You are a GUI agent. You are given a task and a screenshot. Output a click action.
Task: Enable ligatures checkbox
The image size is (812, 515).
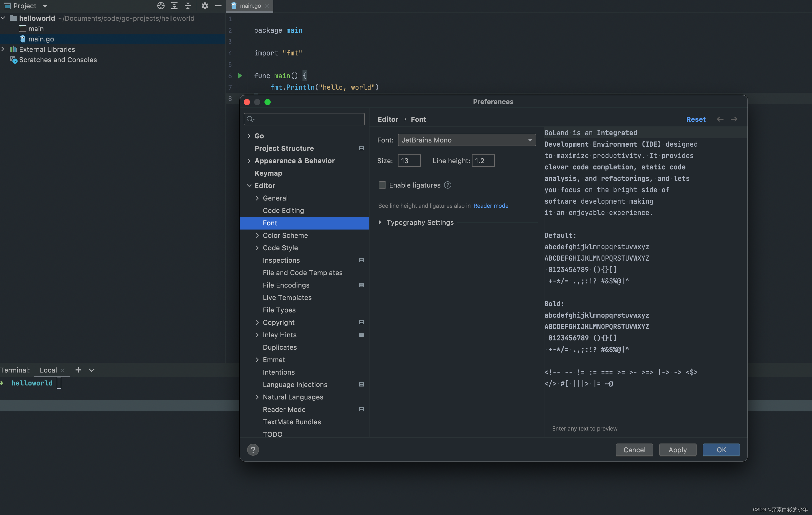pos(382,185)
